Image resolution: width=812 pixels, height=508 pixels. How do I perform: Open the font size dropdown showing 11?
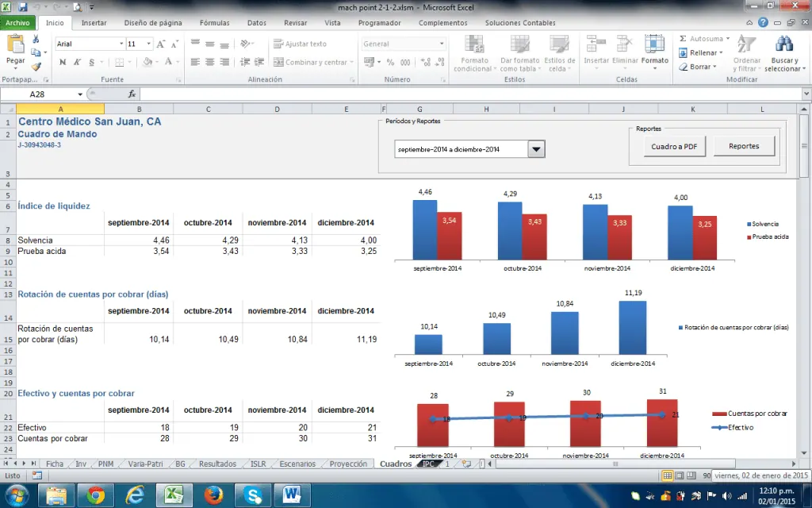coord(148,44)
